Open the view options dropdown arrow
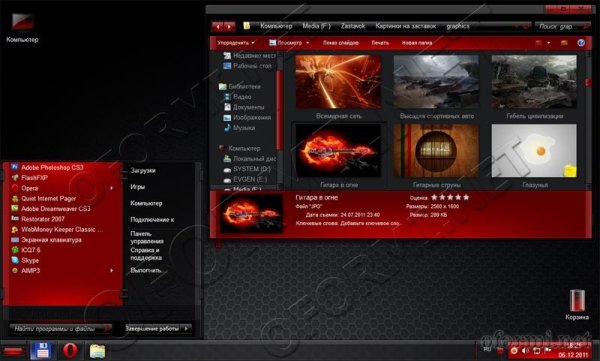 click(549, 42)
